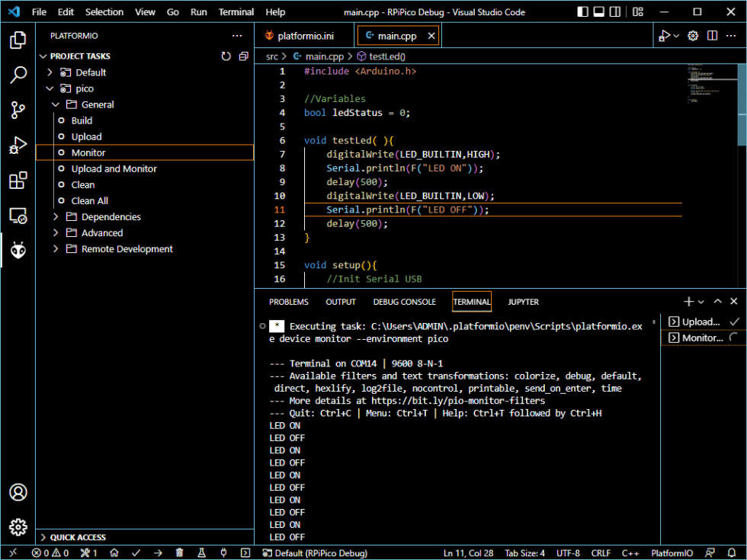
Task: Click the PlatformIO Home icon in status bar
Action: click(114, 553)
